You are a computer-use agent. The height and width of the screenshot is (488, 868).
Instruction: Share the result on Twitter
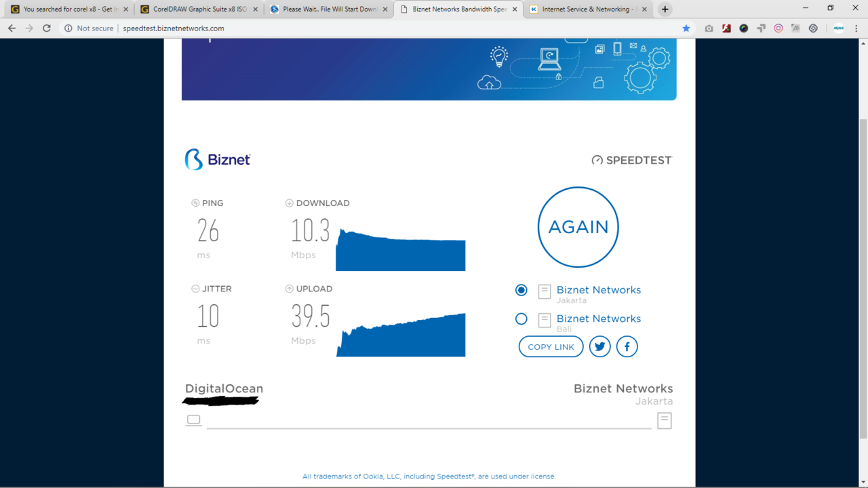pyautogui.click(x=599, y=346)
